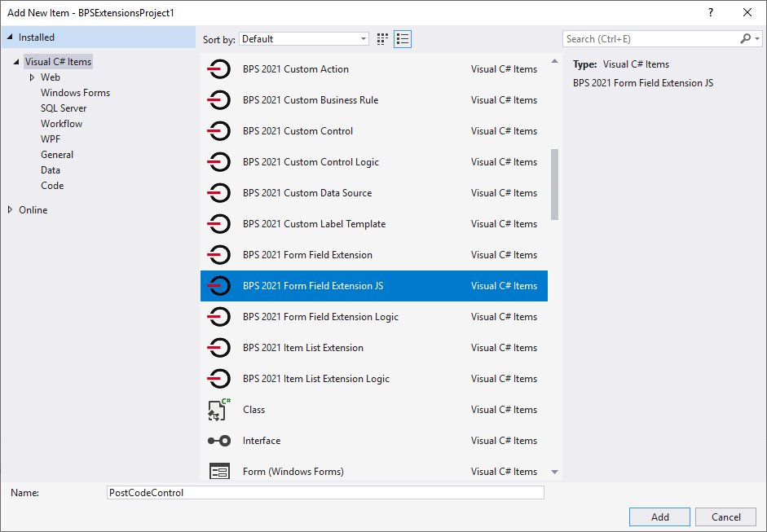Click the Online section label
Image resolution: width=767 pixels, height=532 pixels.
point(33,209)
